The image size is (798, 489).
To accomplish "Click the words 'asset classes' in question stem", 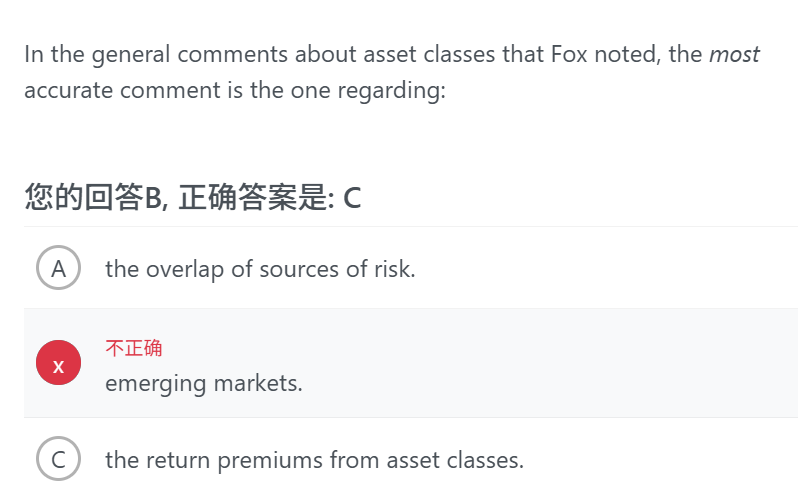I will point(429,54).
